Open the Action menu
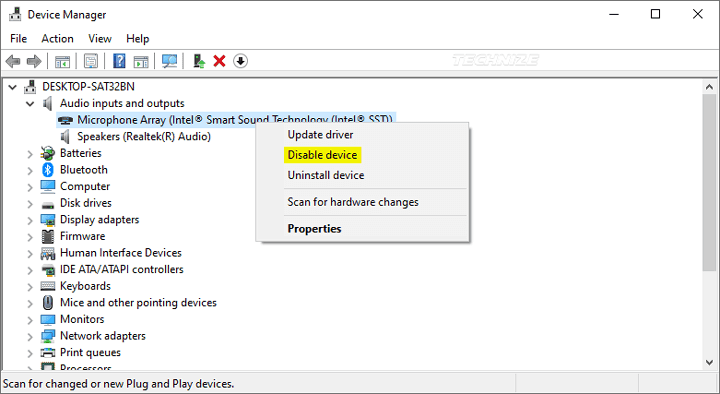 pos(57,39)
